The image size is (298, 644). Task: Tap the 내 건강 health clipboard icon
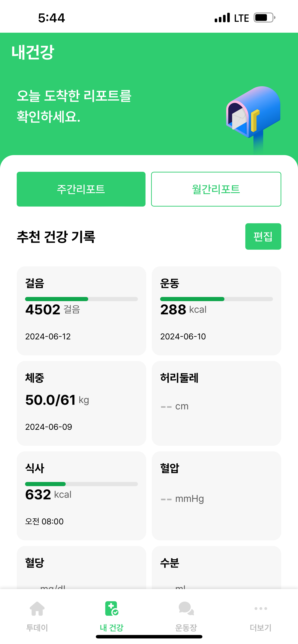point(112,609)
